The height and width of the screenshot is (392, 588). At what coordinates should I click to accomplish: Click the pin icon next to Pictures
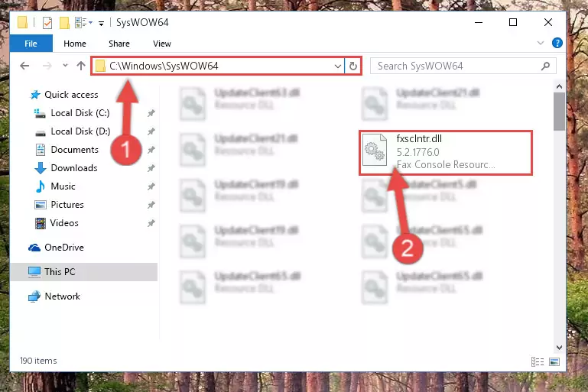pos(151,205)
